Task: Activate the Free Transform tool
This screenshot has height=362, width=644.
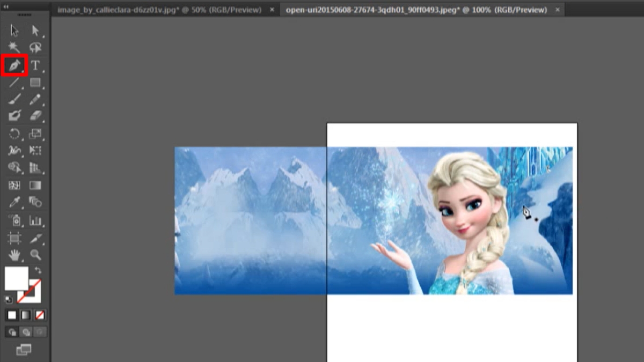Action: tap(35, 151)
